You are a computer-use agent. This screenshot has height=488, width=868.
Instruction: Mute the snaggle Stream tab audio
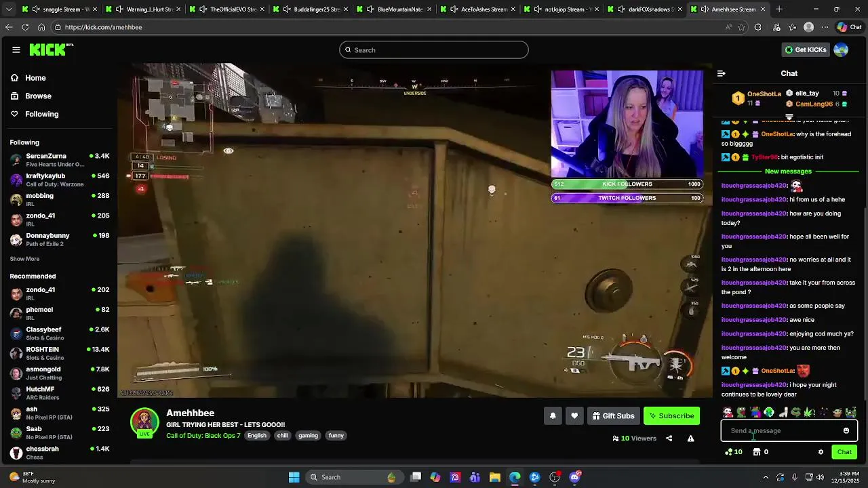pyautogui.click(x=36, y=9)
